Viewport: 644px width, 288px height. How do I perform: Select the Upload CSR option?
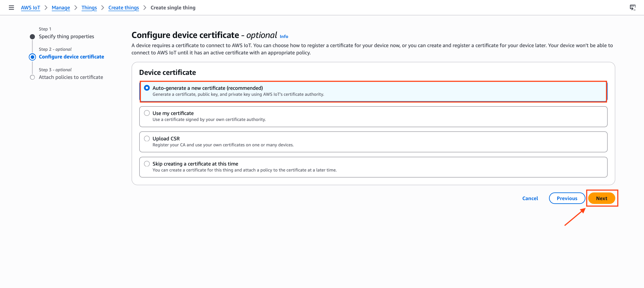click(147, 138)
